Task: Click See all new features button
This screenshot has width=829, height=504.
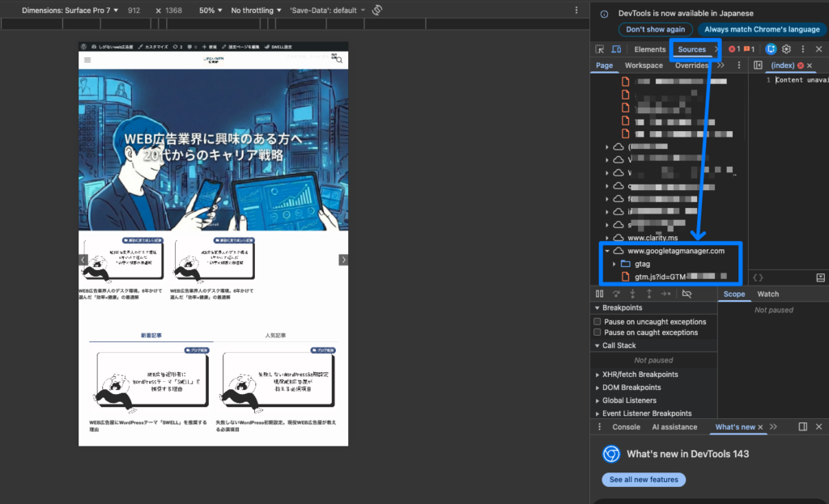Action: click(x=644, y=480)
